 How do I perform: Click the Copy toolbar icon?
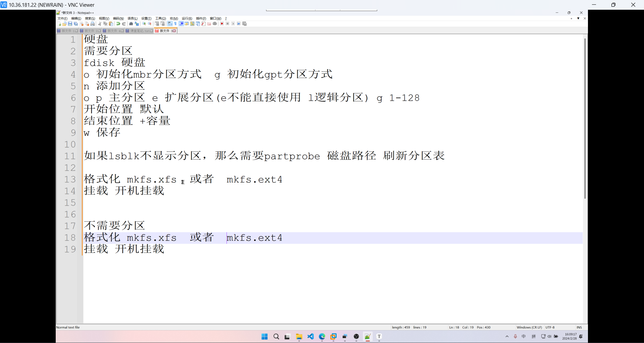click(x=105, y=24)
